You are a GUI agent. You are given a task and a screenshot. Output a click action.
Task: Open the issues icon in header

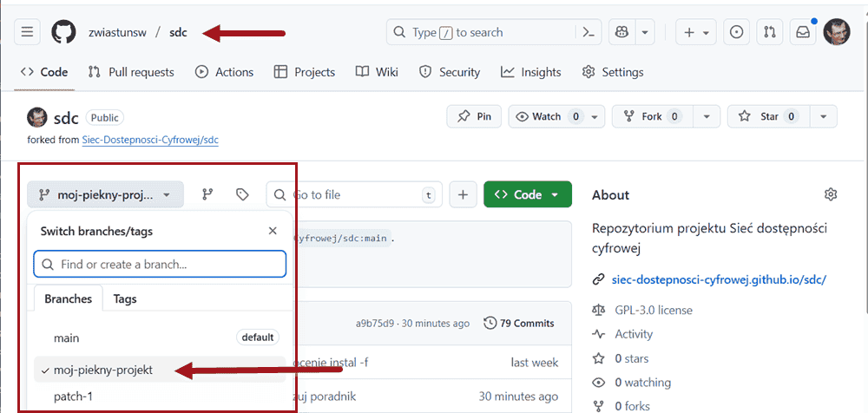pos(737,32)
